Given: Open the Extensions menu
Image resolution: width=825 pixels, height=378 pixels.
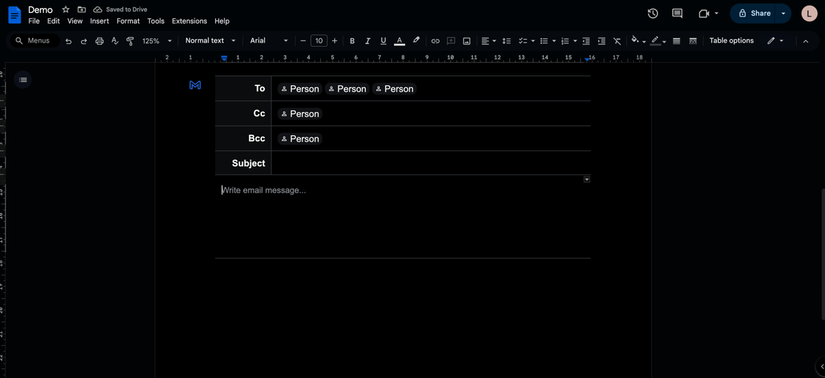Looking at the screenshot, I should 189,21.
